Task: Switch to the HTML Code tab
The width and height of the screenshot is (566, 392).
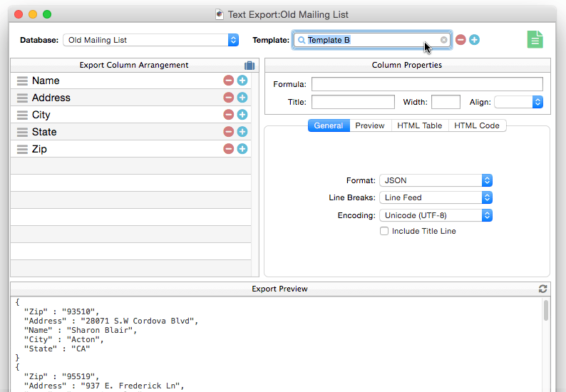Action: pos(477,125)
